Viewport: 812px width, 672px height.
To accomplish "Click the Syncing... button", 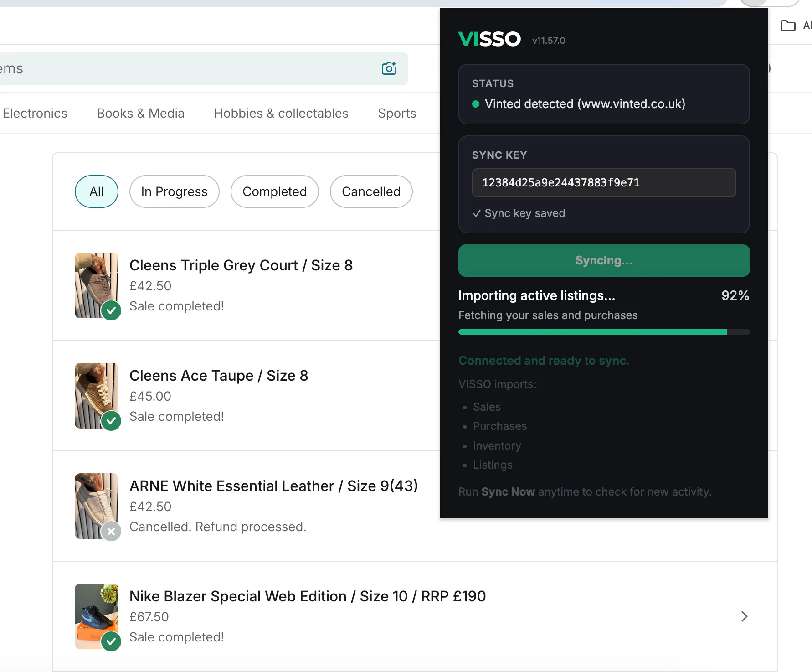I will 604,260.
